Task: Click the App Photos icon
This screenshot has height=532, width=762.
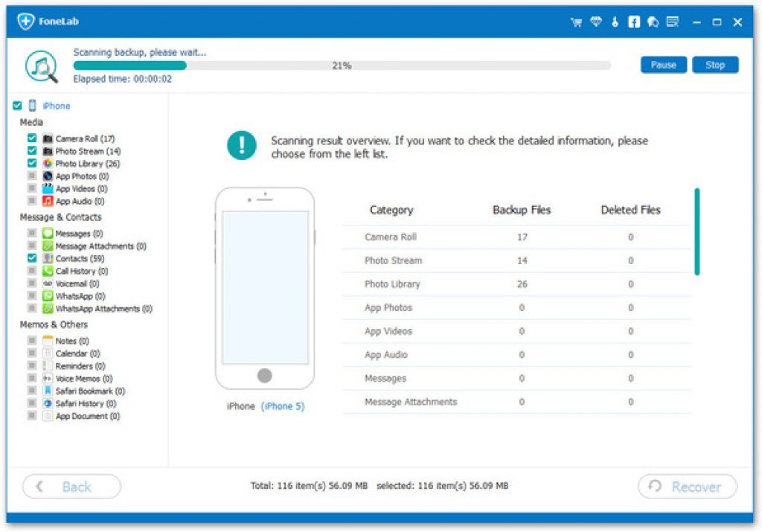Action: pos(48,176)
